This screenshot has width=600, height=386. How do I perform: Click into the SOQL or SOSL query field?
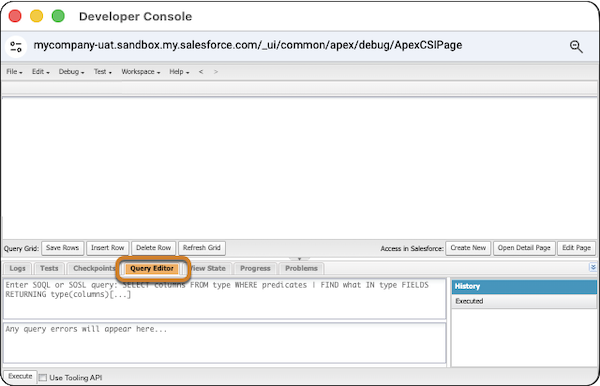click(225, 299)
